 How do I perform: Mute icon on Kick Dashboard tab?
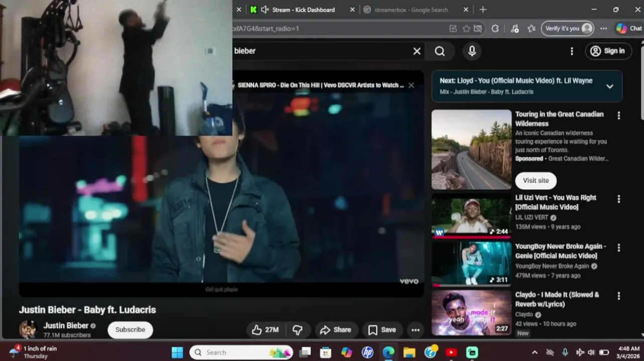coord(265,10)
